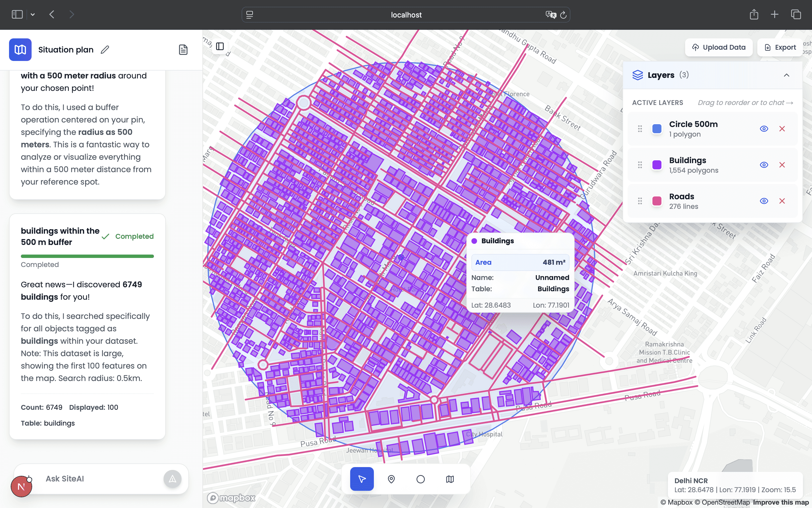
Task: Click the Count: 6749 text
Action: pyautogui.click(x=42, y=408)
